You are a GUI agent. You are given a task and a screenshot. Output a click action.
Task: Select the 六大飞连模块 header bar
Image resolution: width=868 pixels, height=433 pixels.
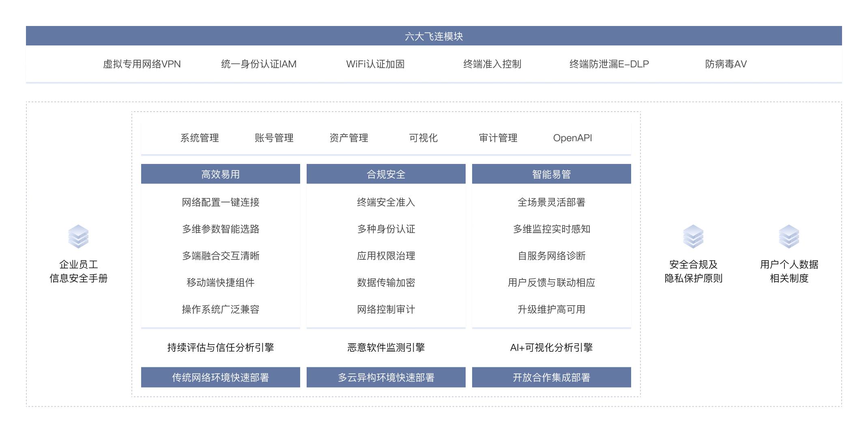click(x=434, y=36)
